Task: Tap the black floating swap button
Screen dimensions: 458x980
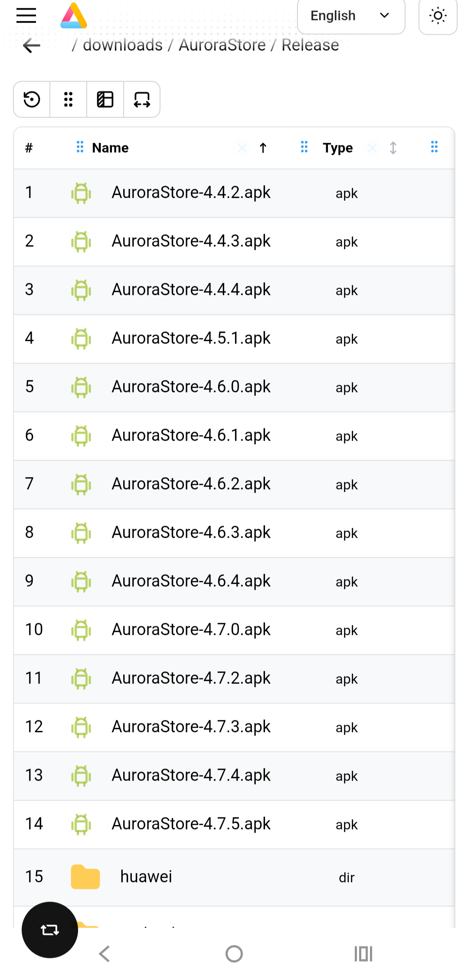Action: click(50, 930)
